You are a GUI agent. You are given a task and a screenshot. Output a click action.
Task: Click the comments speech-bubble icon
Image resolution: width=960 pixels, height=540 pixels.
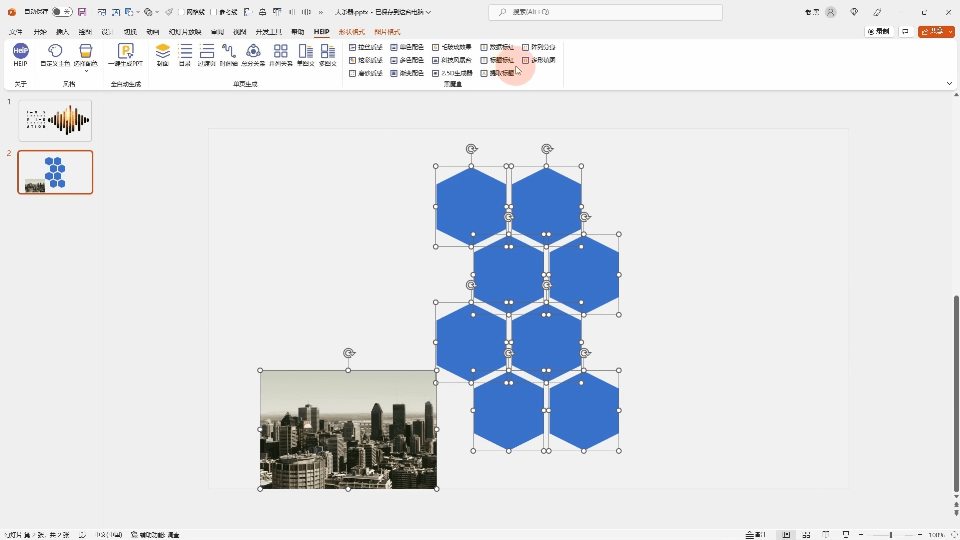click(x=906, y=31)
